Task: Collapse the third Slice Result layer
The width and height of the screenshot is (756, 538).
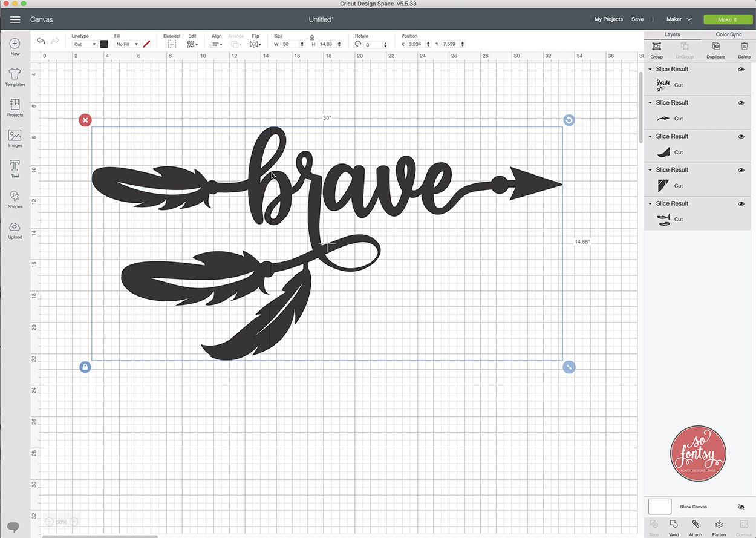Action: [x=650, y=136]
